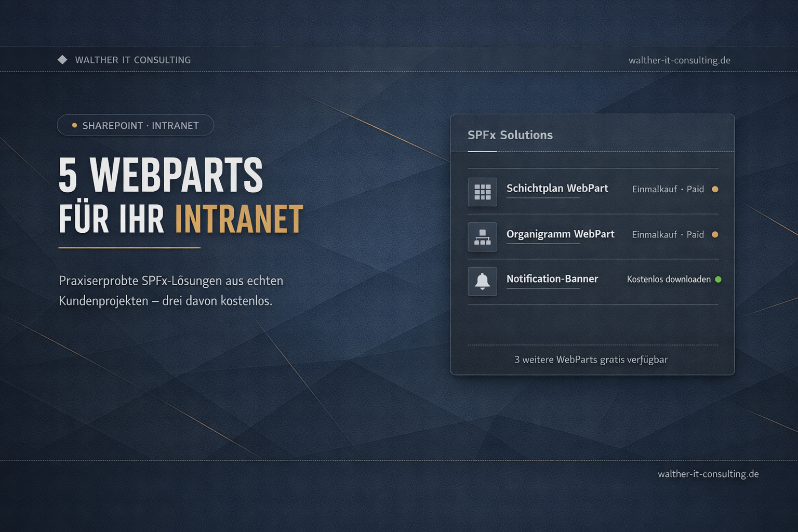Viewport: 798px width, 532px height.
Task: Click the 'Praxiserprobte SPFx-Lösungen' subtitle
Action: point(171,290)
